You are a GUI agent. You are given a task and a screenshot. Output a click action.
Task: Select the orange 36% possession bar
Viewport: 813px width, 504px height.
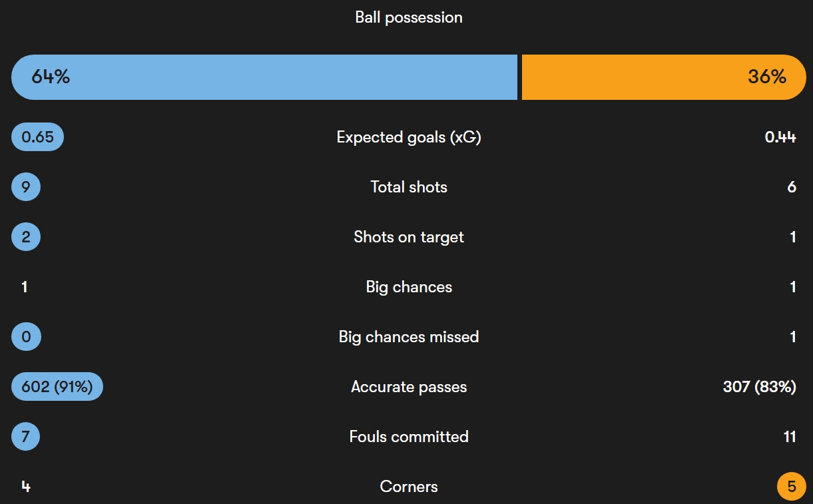point(664,77)
